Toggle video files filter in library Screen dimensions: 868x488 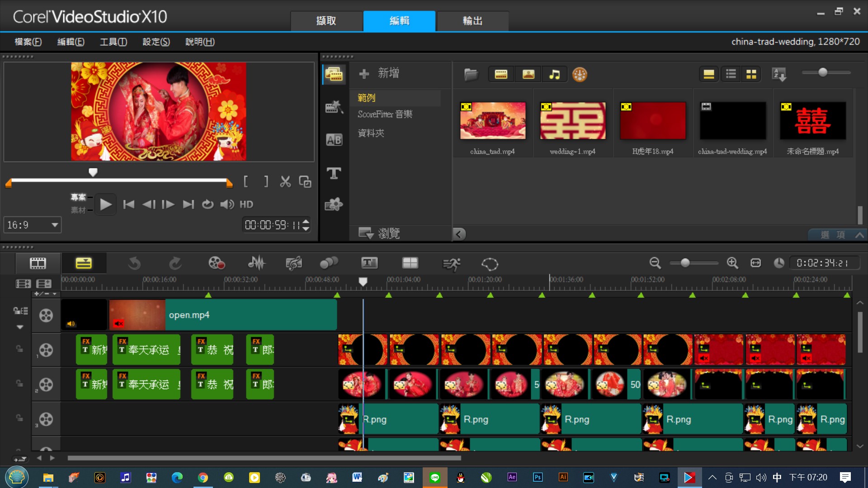(x=501, y=74)
